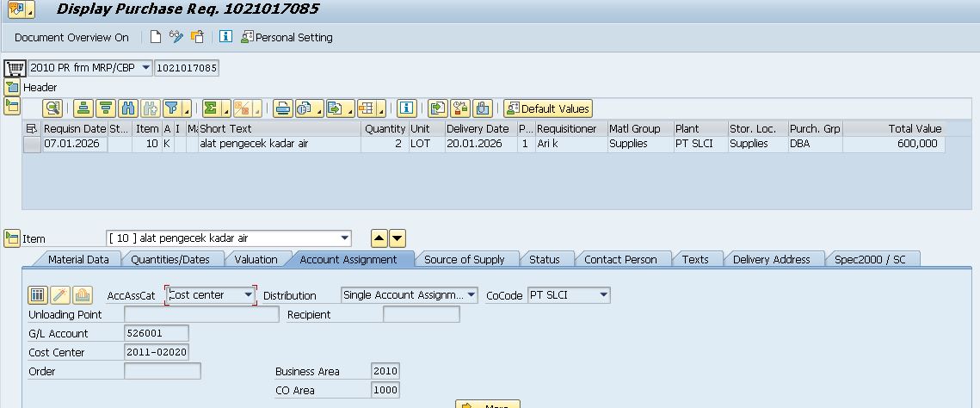Open the document type 2010 PR dropdown
Screen dimensions: 980x408
[x=145, y=68]
